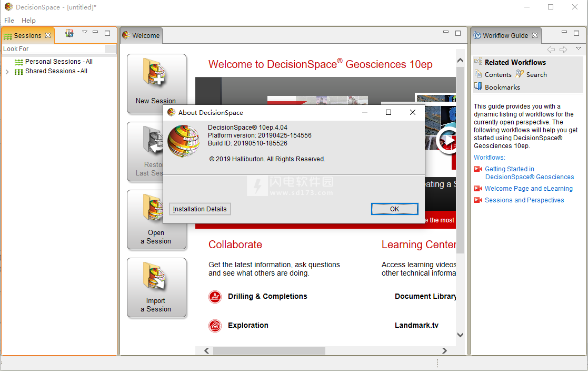The height and width of the screenshot is (371, 588).
Task: Click the video icon beside Welcome Page and eLearning
Action: pyautogui.click(x=478, y=189)
